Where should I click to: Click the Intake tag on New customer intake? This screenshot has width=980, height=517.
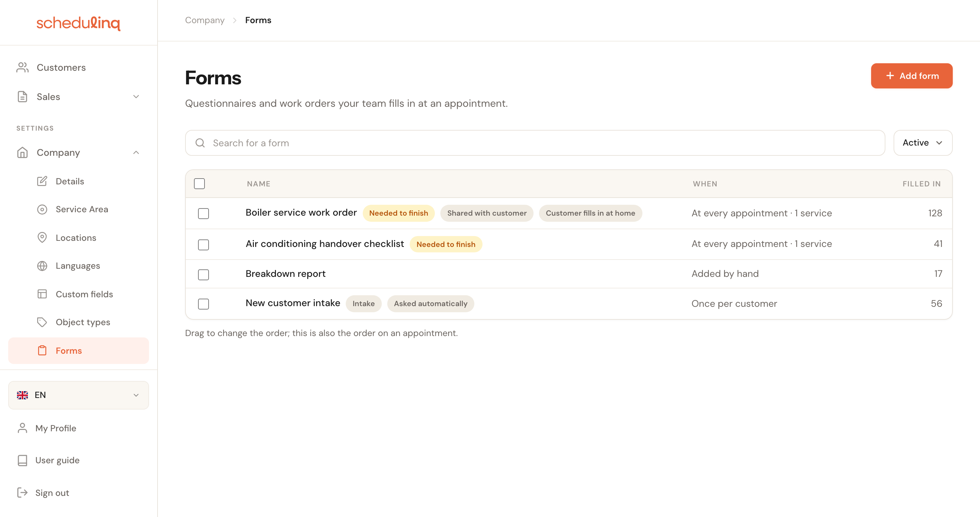pyautogui.click(x=363, y=304)
